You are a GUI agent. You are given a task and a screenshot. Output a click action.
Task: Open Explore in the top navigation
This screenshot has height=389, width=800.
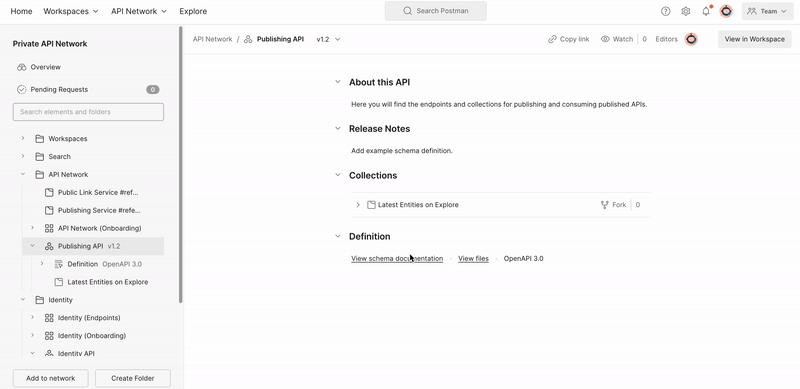193,11
